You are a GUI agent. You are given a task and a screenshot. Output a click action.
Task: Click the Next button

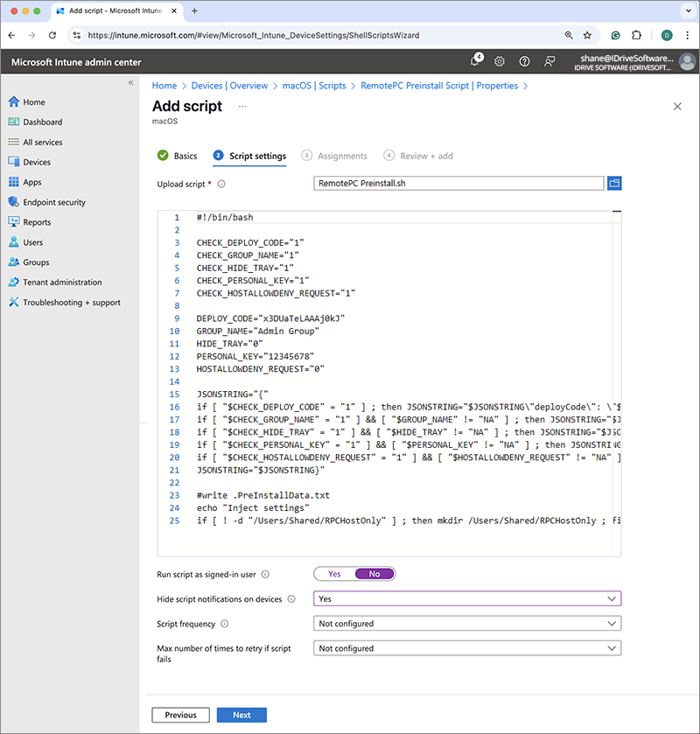241,715
